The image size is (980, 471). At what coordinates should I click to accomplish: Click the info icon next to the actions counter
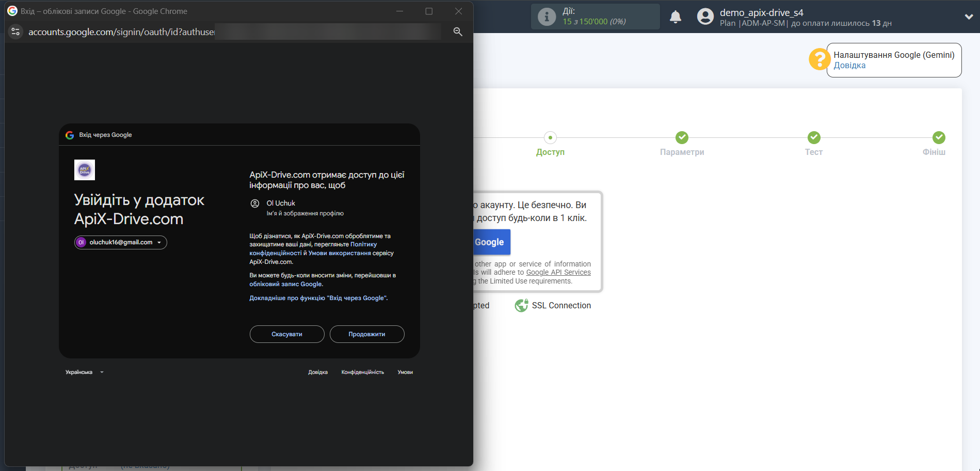click(546, 16)
